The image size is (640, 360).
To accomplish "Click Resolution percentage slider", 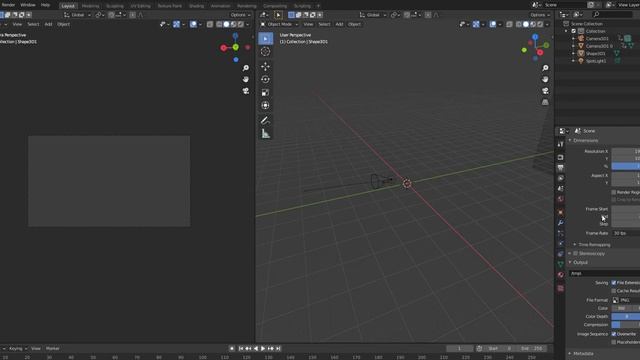I will pos(626,166).
